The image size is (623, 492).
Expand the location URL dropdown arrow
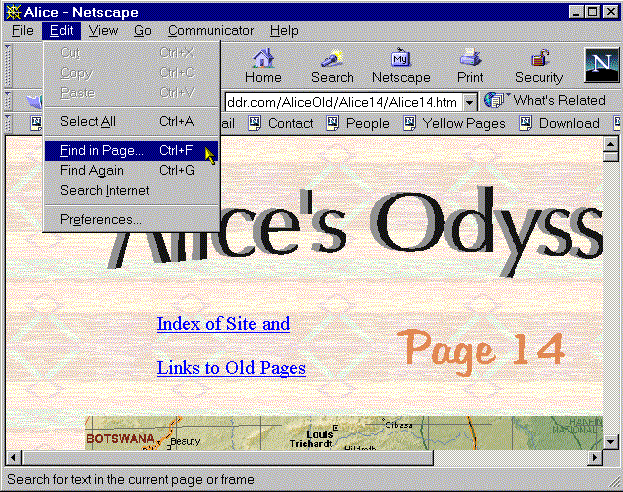pos(470,102)
